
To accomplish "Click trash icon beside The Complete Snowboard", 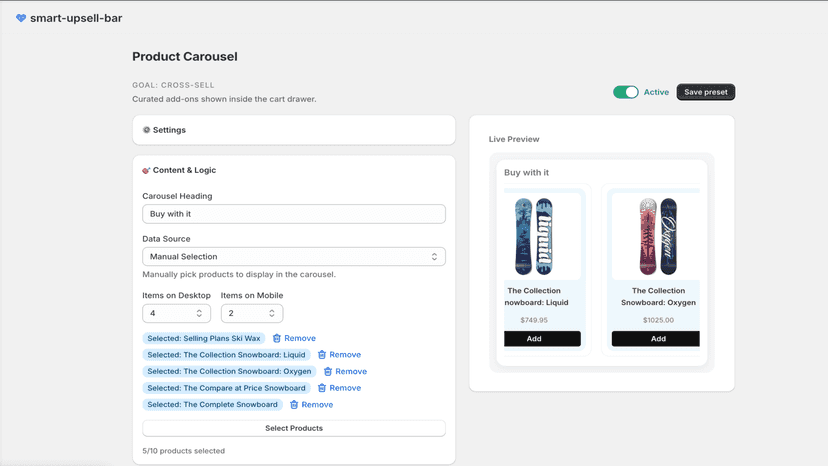I will coord(294,405).
